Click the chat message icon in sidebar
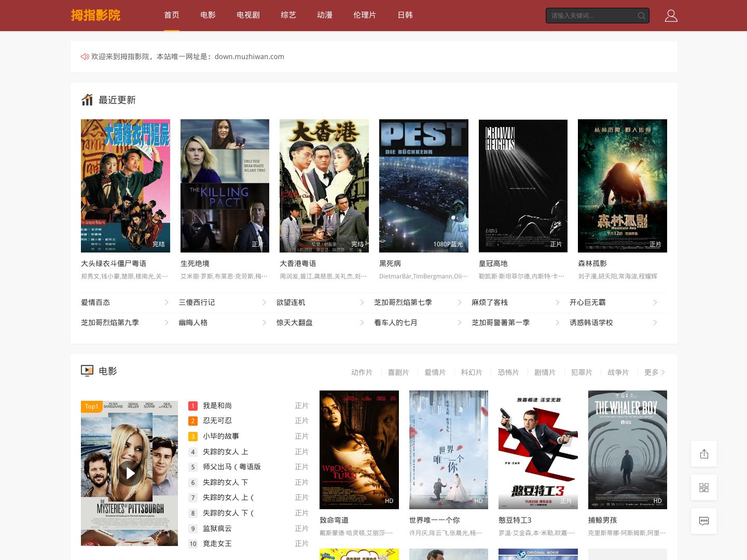The image size is (747, 560). (x=704, y=521)
